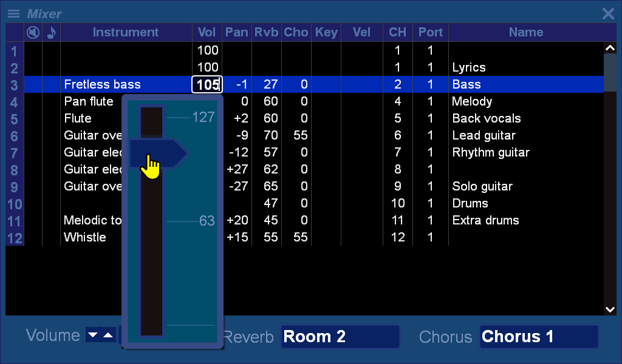This screenshot has width=622, height=364.
Task: Click the mute speaker column header icon
Action: [x=33, y=32]
